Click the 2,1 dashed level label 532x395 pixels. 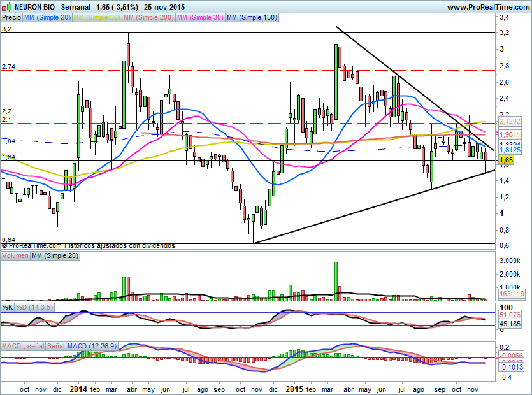pos(6,120)
